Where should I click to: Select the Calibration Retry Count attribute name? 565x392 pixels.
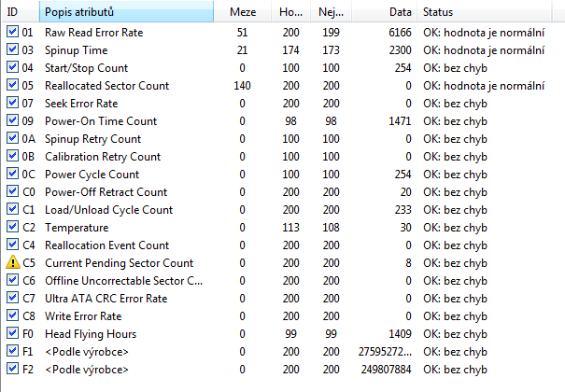coord(103,157)
